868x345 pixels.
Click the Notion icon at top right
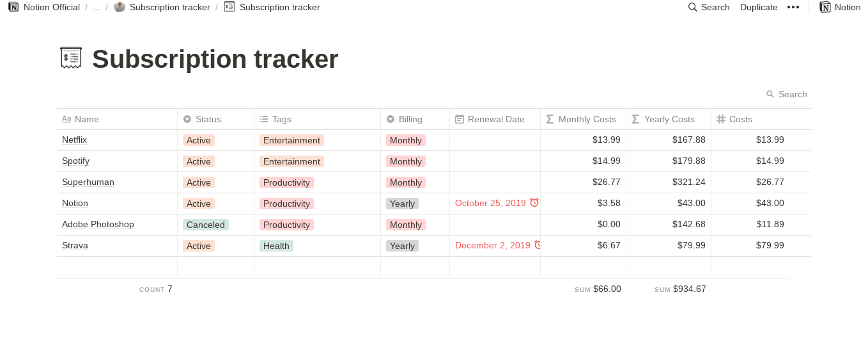(x=825, y=7)
